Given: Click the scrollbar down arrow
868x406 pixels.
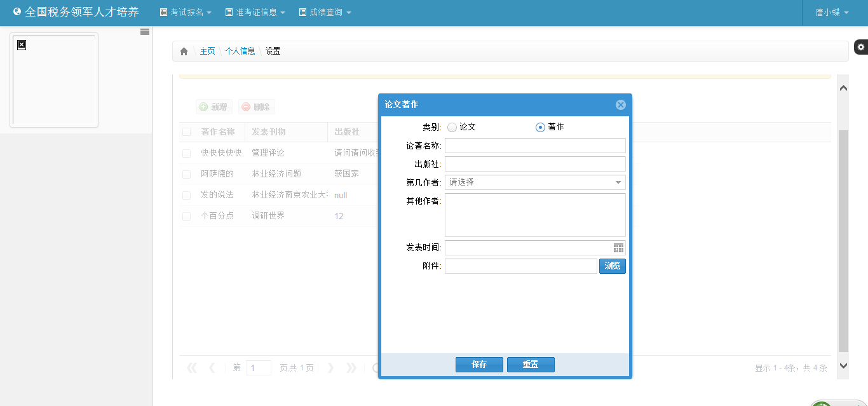Looking at the screenshot, I should (843, 365).
